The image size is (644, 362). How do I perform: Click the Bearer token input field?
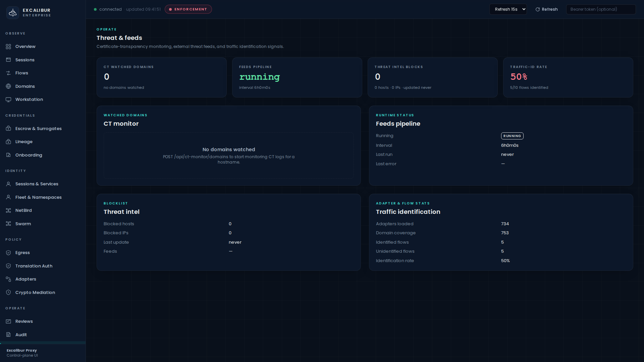(x=600, y=9)
